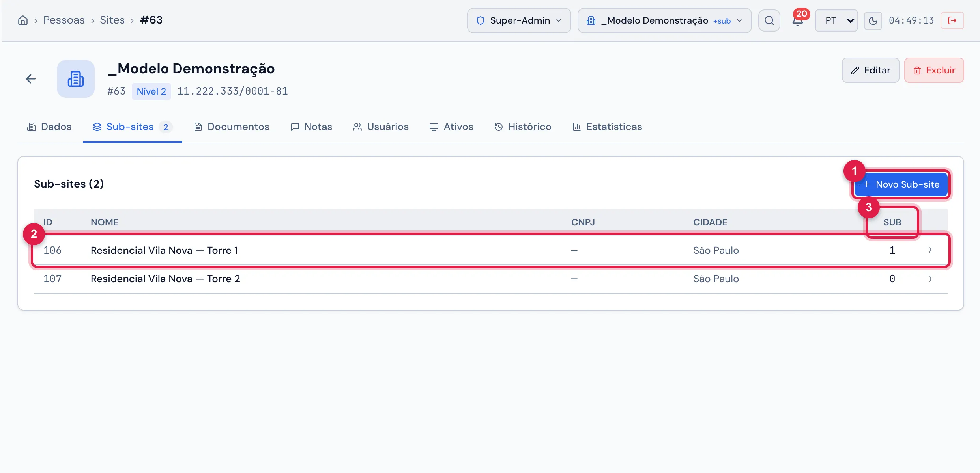The width and height of the screenshot is (980, 473).
Task: Click the CNPJ column header
Action: [x=583, y=222]
